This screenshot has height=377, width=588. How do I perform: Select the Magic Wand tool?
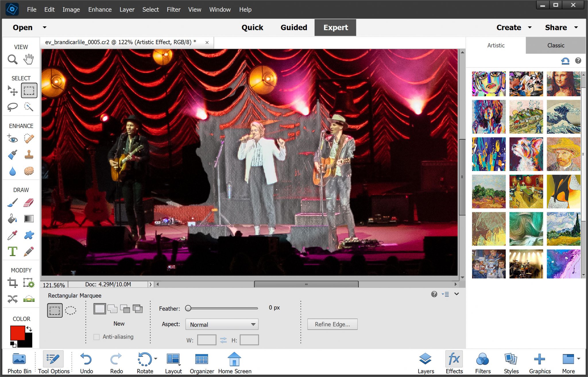pos(28,107)
